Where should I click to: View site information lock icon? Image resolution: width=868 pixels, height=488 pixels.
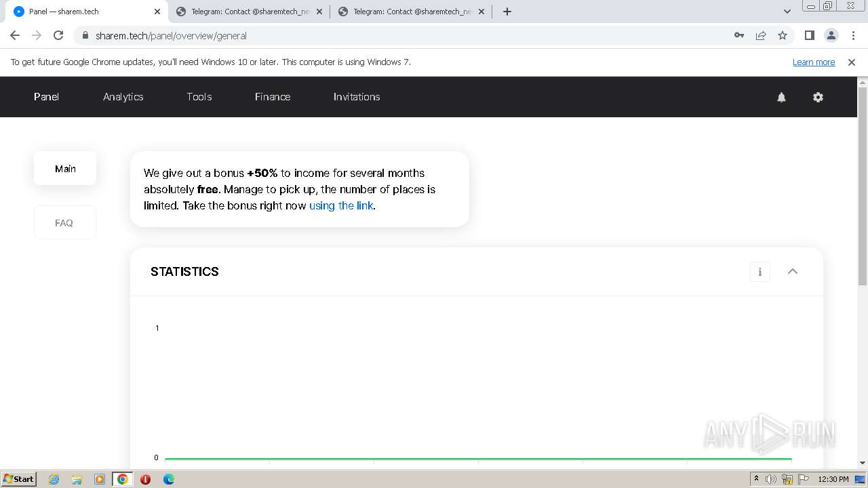point(85,35)
